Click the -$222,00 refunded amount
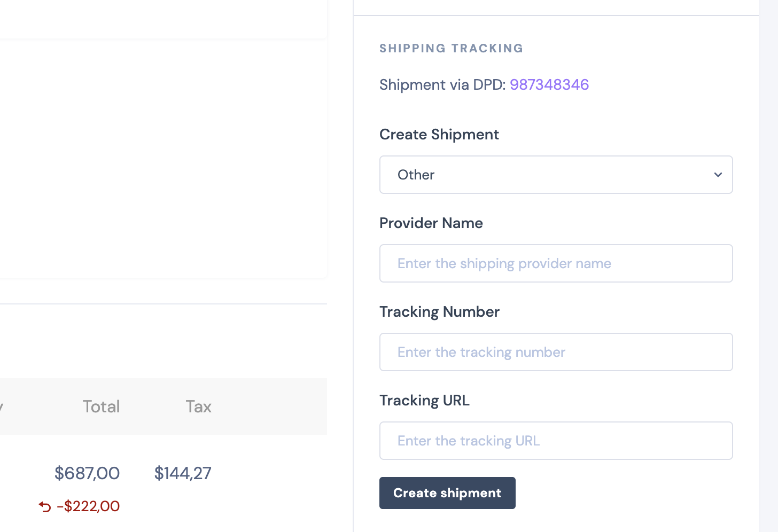Image resolution: width=778 pixels, height=532 pixels. (x=88, y=506)
